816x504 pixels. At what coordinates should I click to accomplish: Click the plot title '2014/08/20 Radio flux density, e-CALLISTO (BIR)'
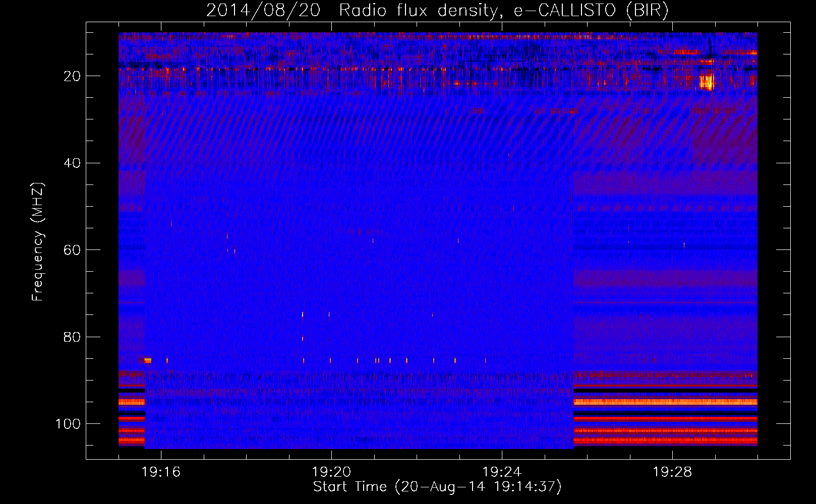(x=437, y=10)
